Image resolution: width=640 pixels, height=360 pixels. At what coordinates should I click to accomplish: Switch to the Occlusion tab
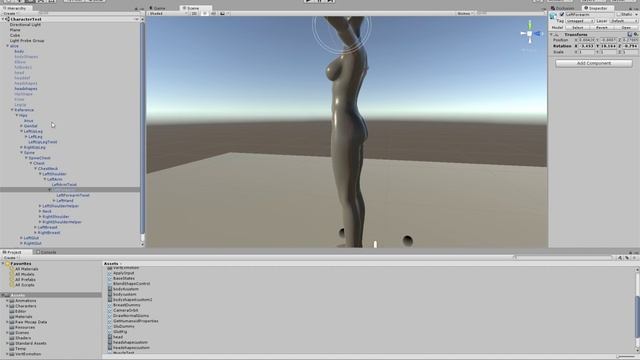pyautogui.click(x=564, y=8)
